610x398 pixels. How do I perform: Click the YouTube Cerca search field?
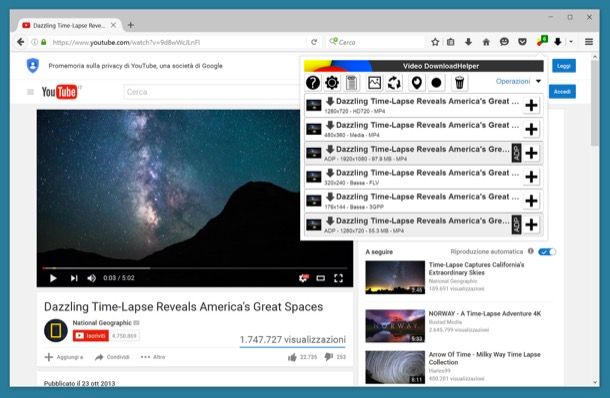pyautogui.click(x=212, y=92)
